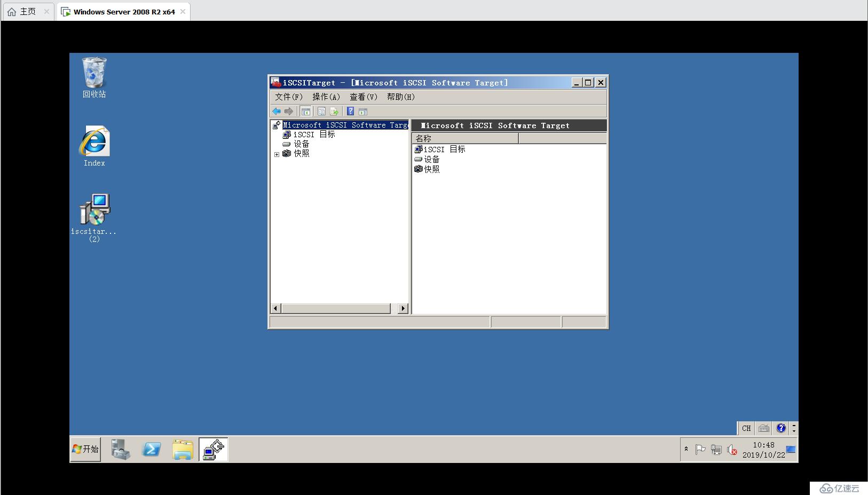Open the 文件(F) menu
The height and width of the screenshot is (495, 868).
pos(289,97)
